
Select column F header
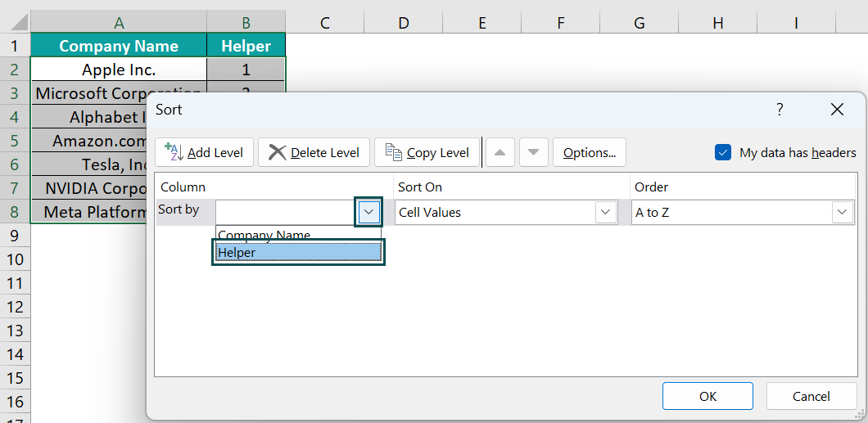[561, 22]
